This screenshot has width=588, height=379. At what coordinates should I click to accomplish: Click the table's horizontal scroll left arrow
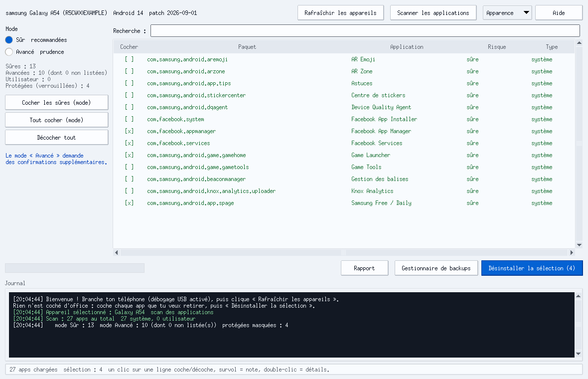tap(116, 252)
